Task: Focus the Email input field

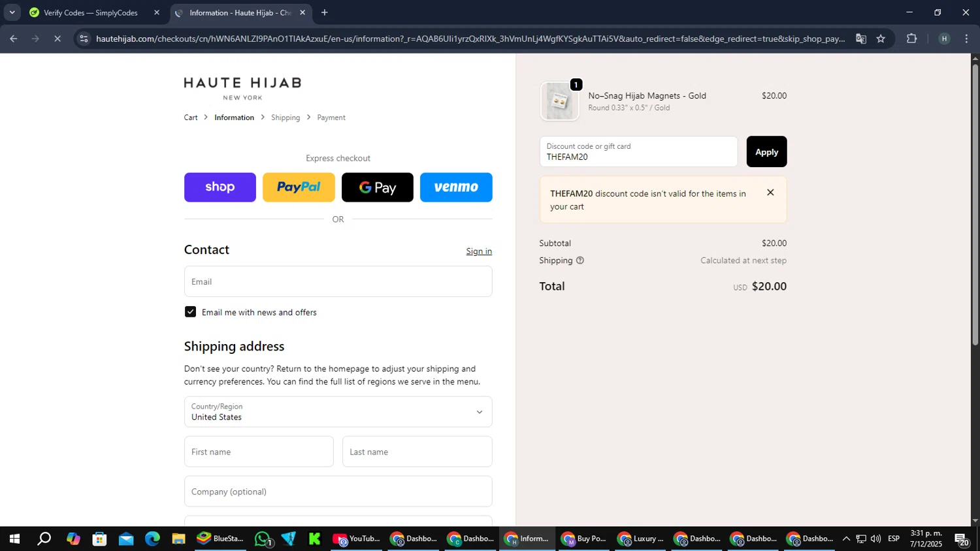Action: tap(338, 281)
